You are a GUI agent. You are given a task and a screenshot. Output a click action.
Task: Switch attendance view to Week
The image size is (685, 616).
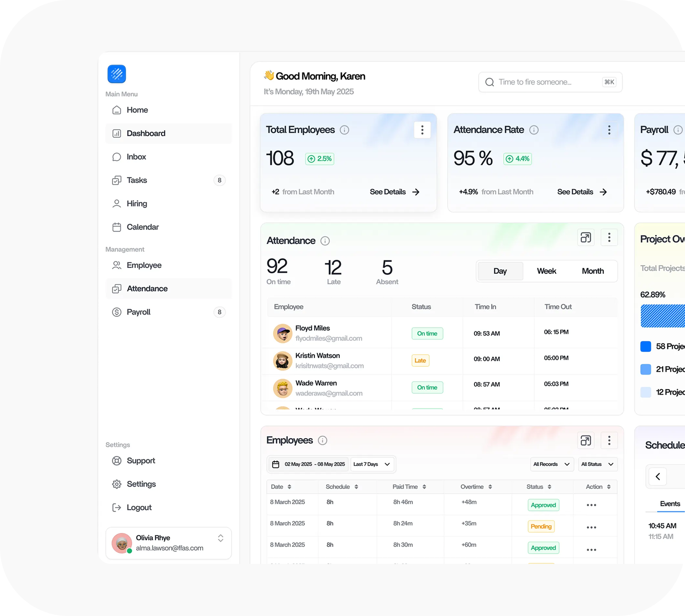tap(546, 271)
